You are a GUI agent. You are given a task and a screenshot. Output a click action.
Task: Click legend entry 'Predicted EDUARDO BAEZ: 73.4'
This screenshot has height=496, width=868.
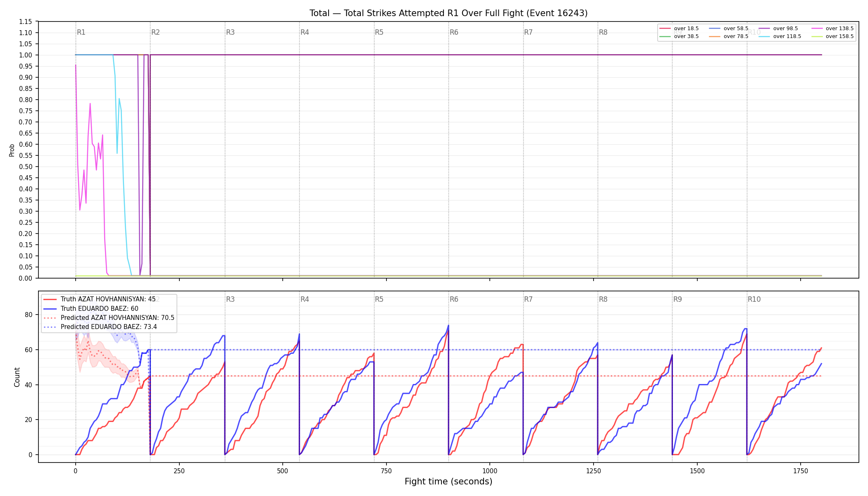pyautogui.click(x=100, y=327)
